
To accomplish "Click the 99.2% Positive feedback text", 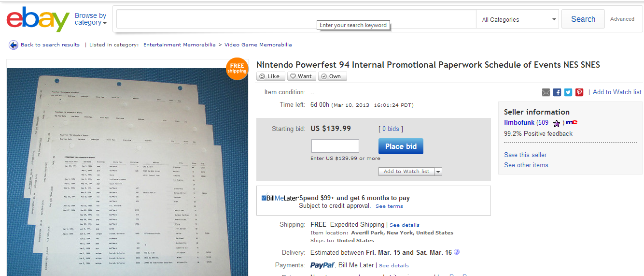I will tap(538, 134).
